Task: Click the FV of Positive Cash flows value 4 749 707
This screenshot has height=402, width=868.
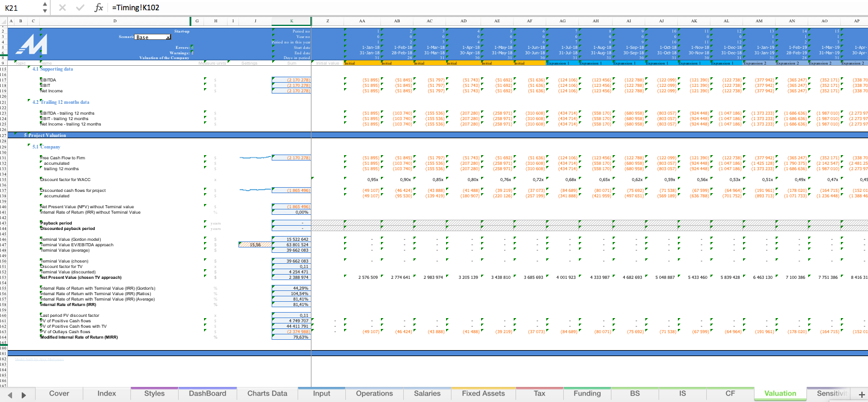Action: [292, 321]
